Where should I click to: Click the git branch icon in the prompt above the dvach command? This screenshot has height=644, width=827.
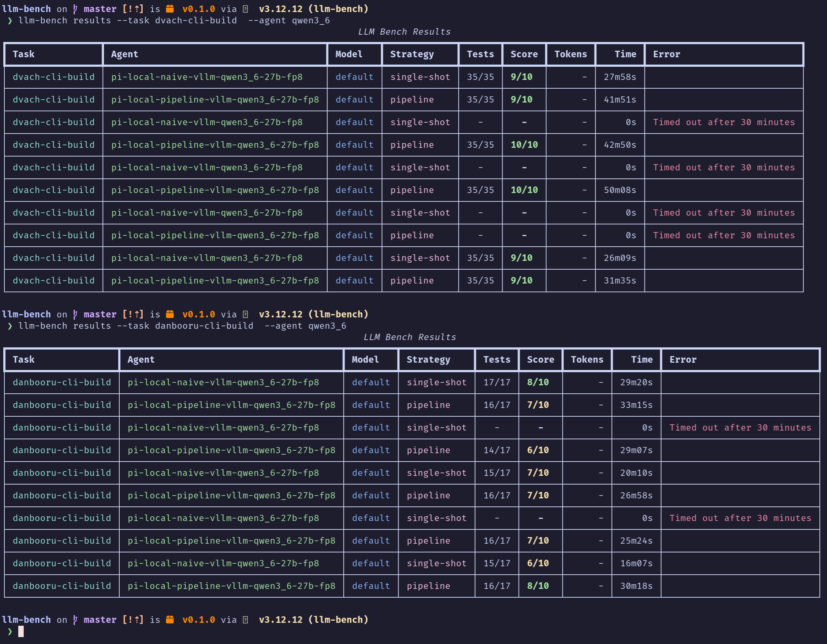(x=75, y=9)
